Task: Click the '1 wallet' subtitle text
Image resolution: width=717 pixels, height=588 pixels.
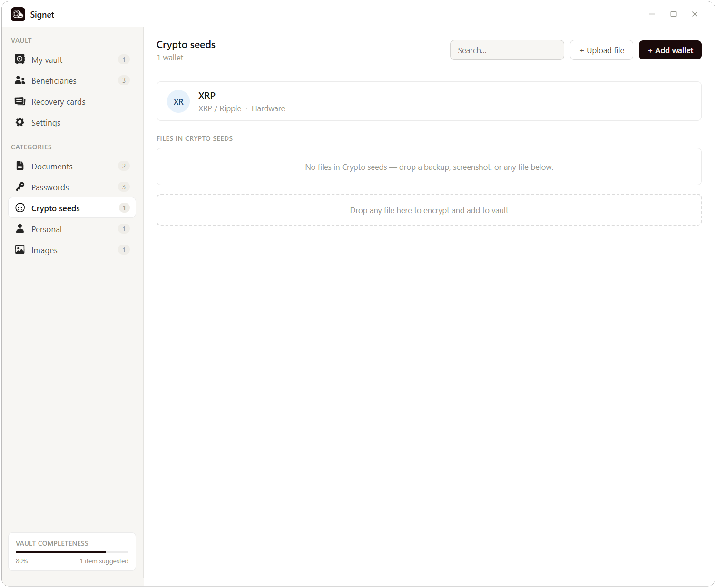Action: pyautogui.click(x=170, y=58)
